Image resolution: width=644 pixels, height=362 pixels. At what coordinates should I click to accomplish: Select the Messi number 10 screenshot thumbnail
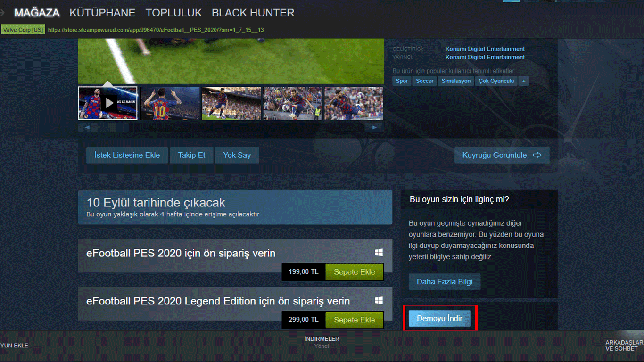(x=170, y=103)
